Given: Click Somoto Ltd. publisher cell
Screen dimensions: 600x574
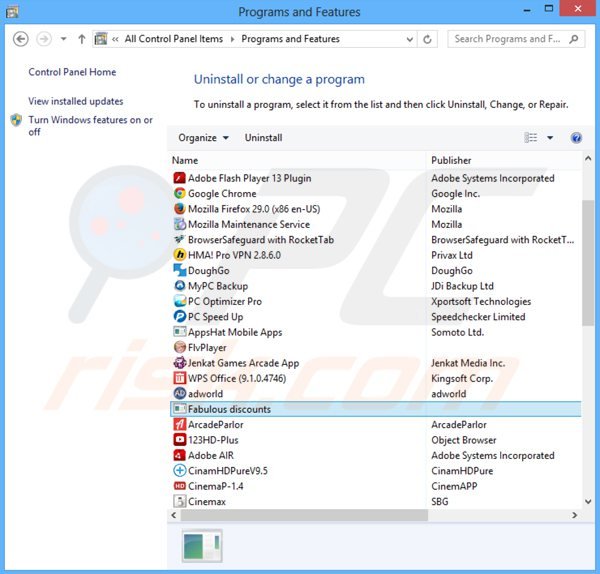Looking at the screenshot, I should (x=457, y=332).
